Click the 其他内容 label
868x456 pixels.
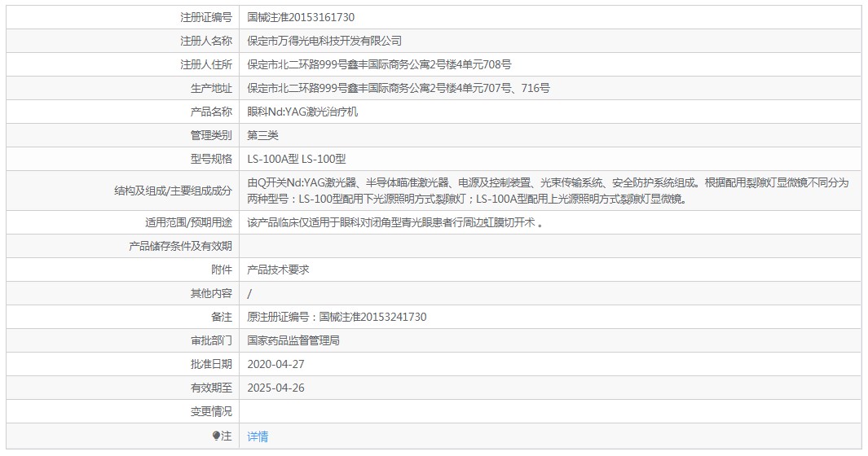click(x=211, y=293)
